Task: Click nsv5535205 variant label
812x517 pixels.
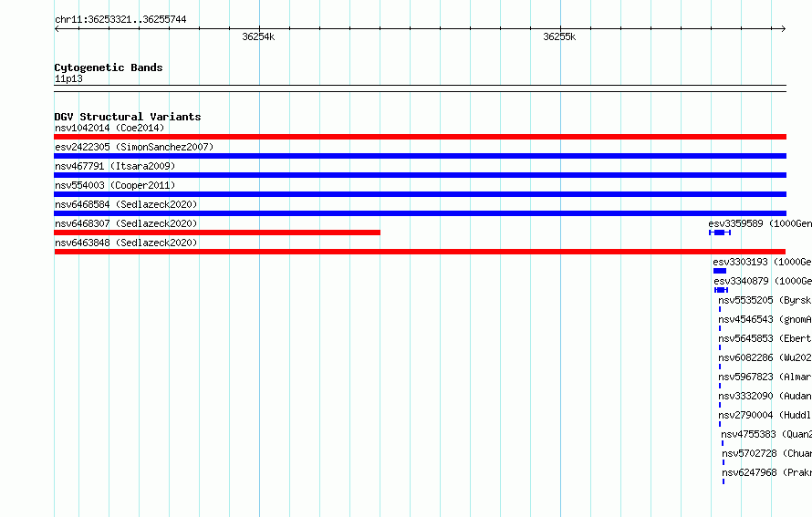Action: click(x=765, y=300)
